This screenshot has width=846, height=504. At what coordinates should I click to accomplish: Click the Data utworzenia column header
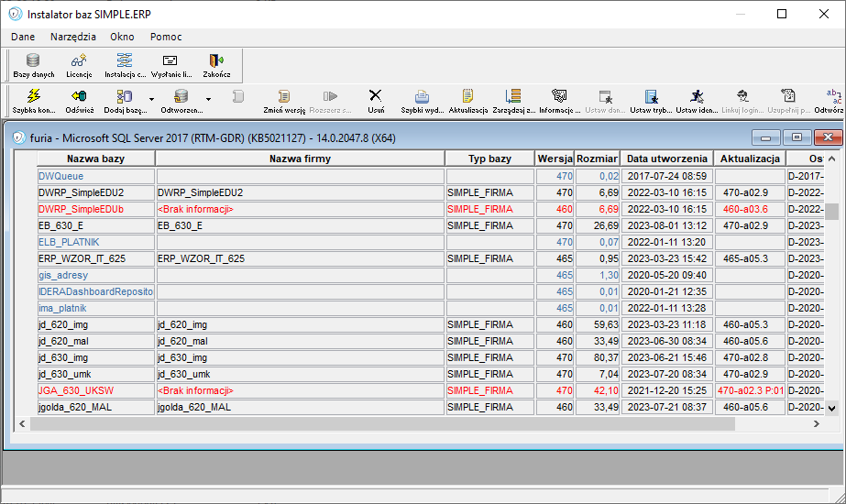(x=667, y=159)
